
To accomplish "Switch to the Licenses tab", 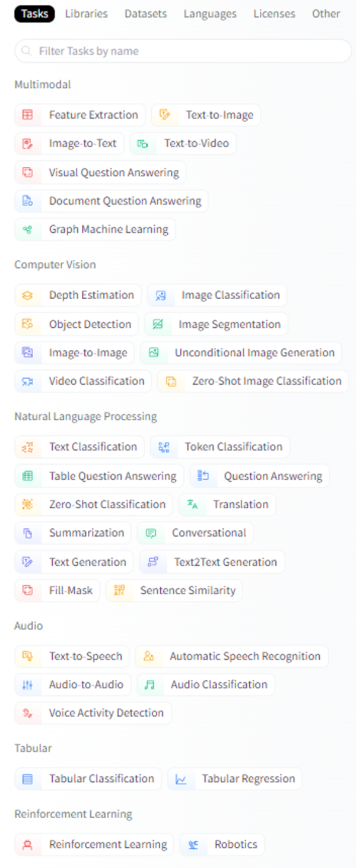I will pyautogui.click(x=274, y=13).
